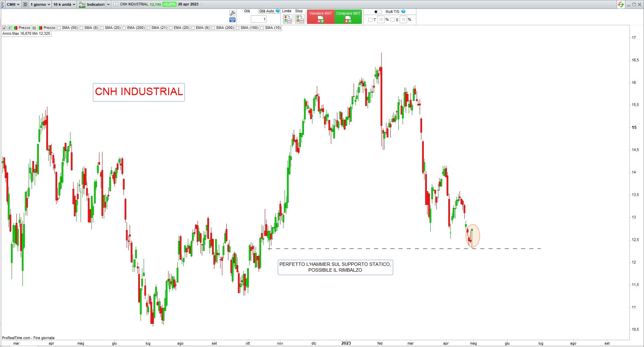
Task: Click the Qtà quantity input field
Action: pyautogui.click(x=259, y=19)
